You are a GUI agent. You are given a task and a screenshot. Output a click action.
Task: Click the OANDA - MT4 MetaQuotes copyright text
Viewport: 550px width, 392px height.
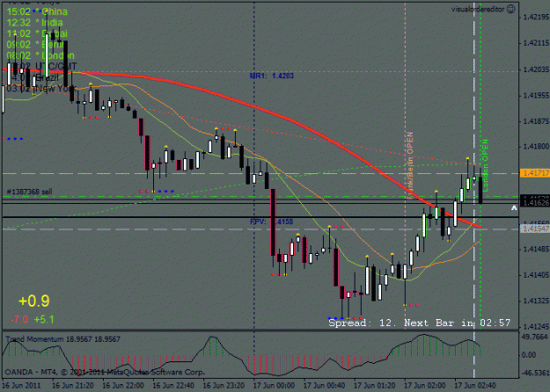[105, 372]
